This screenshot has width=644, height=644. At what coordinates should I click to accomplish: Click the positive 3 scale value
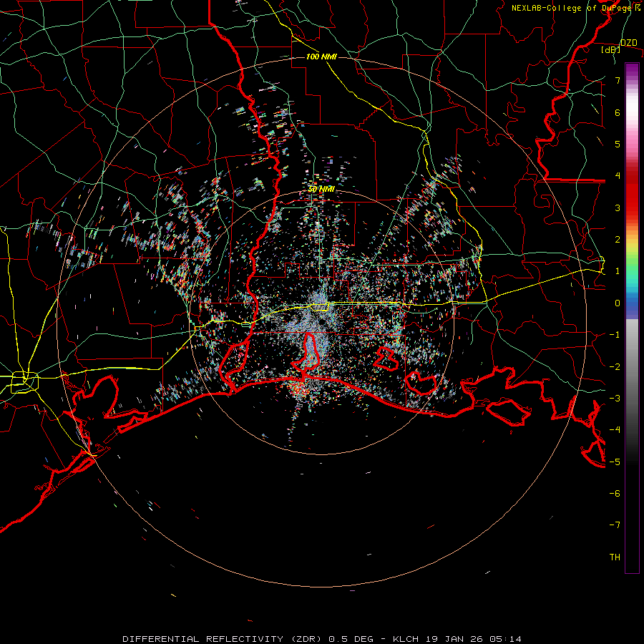click(x=618, y=208)
